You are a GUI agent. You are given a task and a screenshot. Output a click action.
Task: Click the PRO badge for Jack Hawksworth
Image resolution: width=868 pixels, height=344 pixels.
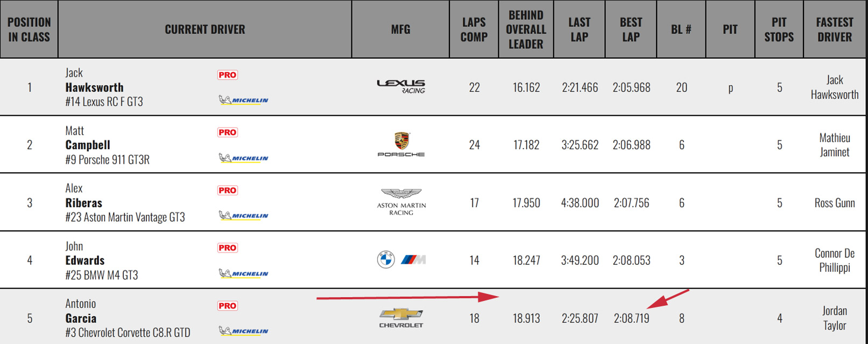[x=228, y=75]
